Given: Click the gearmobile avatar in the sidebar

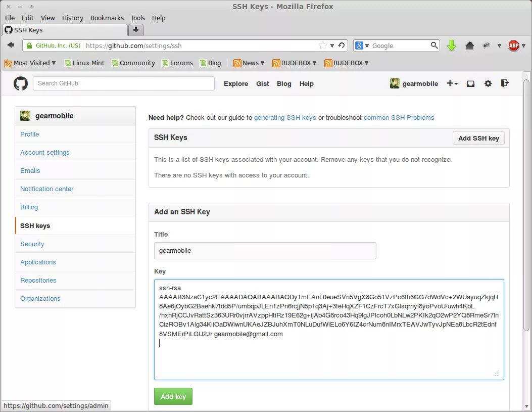Looking at the screenshot, I should click(x=25, y=116).
